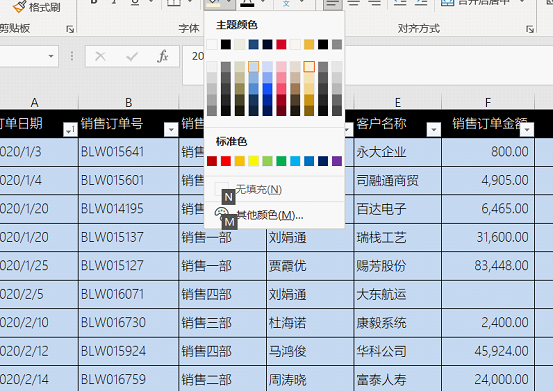Screen dimensions: 553x391
Task: Click the formula bar Enter checkmark icon
Action: 132,56
